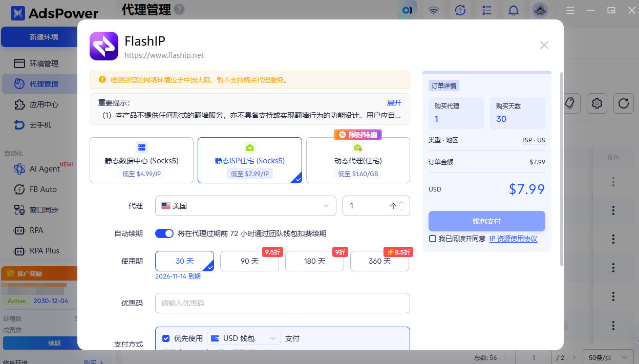Click 钱包支付 pay button
The width and height of the screenshot is (639, 364).
[x=487, y=221]
